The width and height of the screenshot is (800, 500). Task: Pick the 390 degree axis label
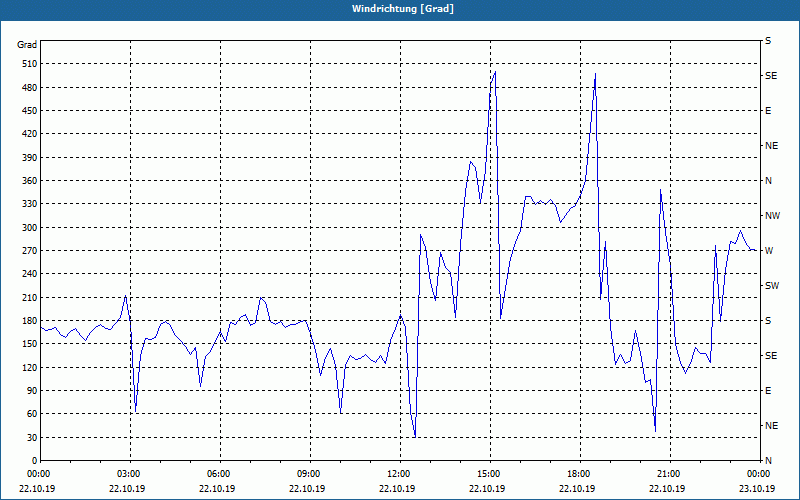coord(30,158)
